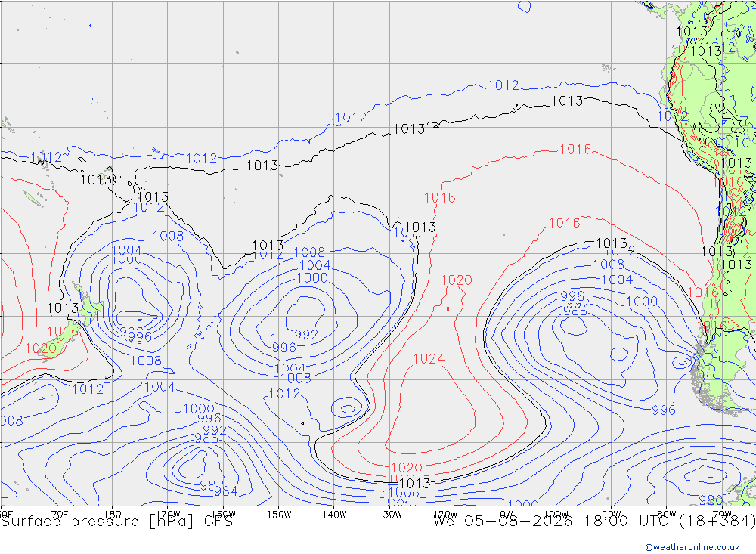Screen dimensions: 756x554
Task: Click the 'Surface pressure [hPa] GFS' caption
Action: 116,522
